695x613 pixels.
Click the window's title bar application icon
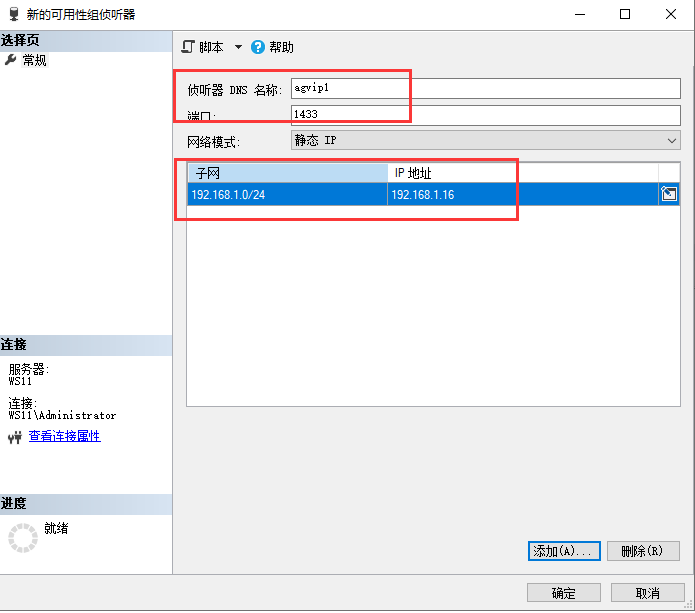click(x=12, y=14)
